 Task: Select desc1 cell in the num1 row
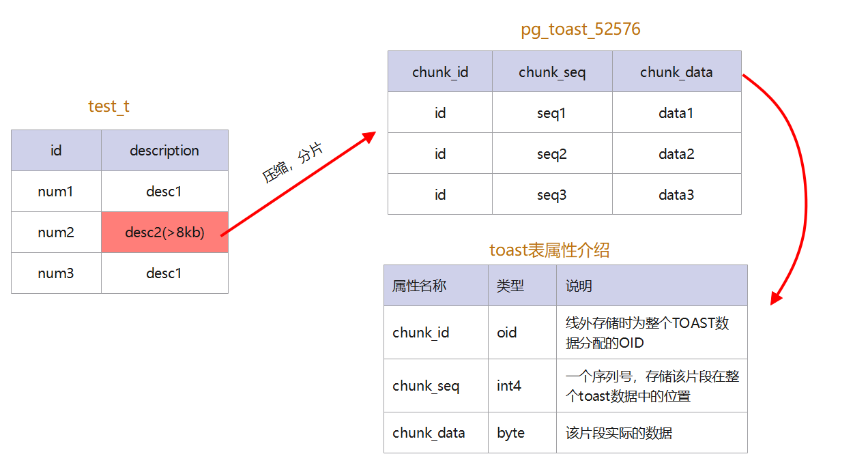point(164,192)
